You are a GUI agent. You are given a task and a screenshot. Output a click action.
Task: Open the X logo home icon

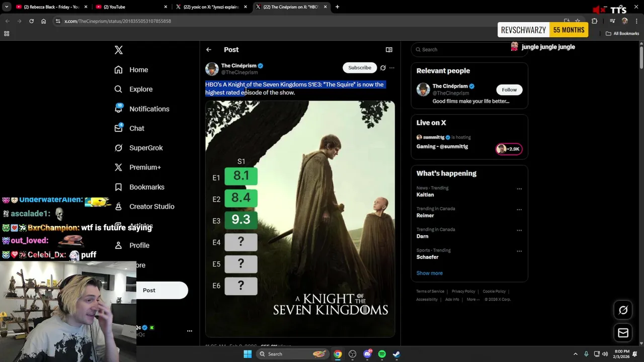[118, 50]
